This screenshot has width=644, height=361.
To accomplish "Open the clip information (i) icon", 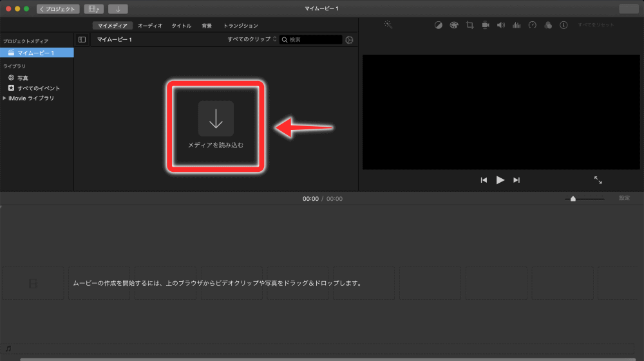I will (x=563, y=25).
